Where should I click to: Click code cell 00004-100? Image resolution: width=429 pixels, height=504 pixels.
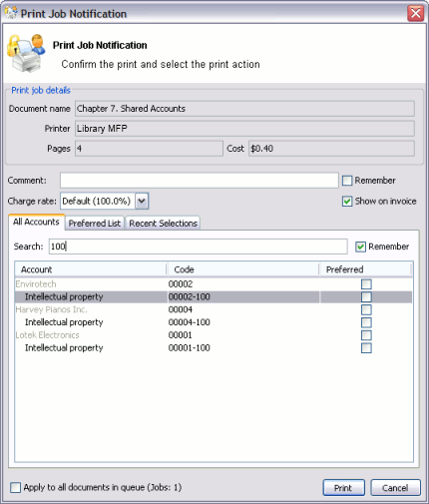[x=190, y=322]
